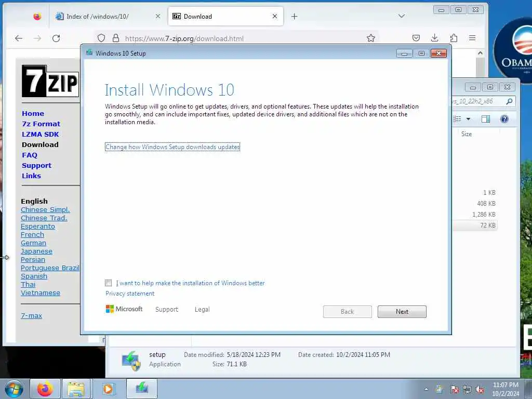Viewport: 532px width, 399px height.
Task: Reload the 7-zip download page
Action: click(56, 38)
